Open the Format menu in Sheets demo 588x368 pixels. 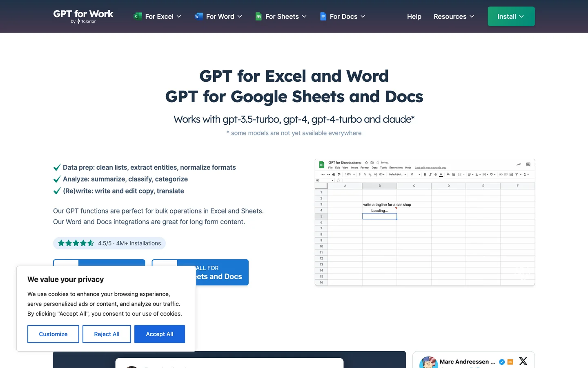tap(365, 168)
